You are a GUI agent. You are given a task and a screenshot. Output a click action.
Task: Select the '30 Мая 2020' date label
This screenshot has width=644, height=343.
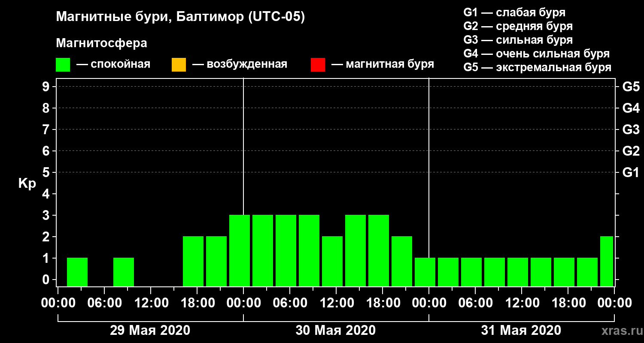(x=336, y=330)
